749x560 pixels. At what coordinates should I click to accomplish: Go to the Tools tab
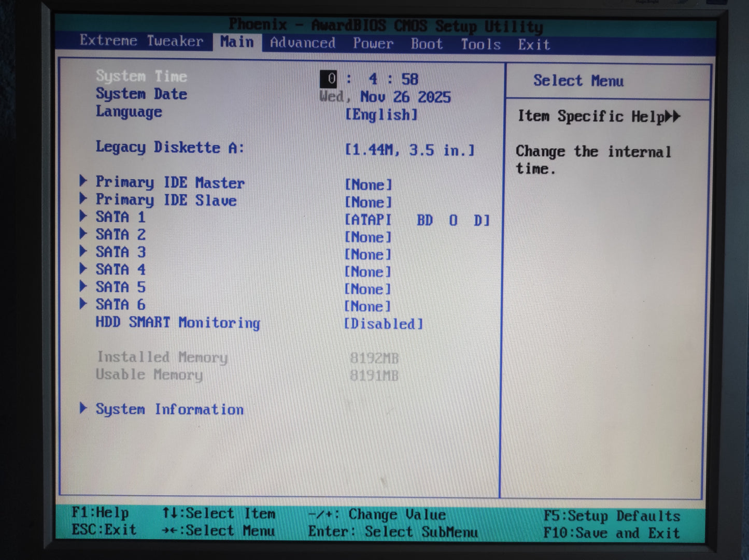pos(481,45)
